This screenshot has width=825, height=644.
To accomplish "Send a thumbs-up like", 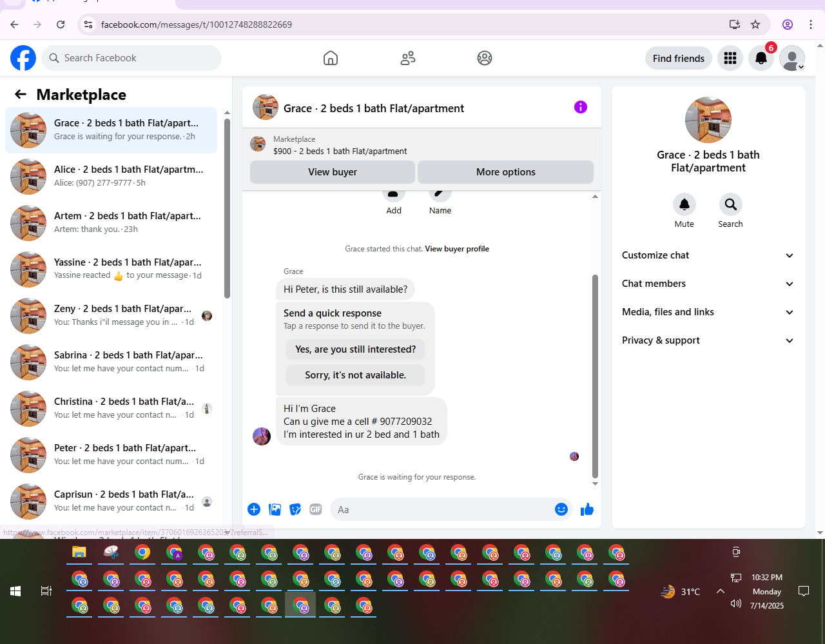I will 587,509.
